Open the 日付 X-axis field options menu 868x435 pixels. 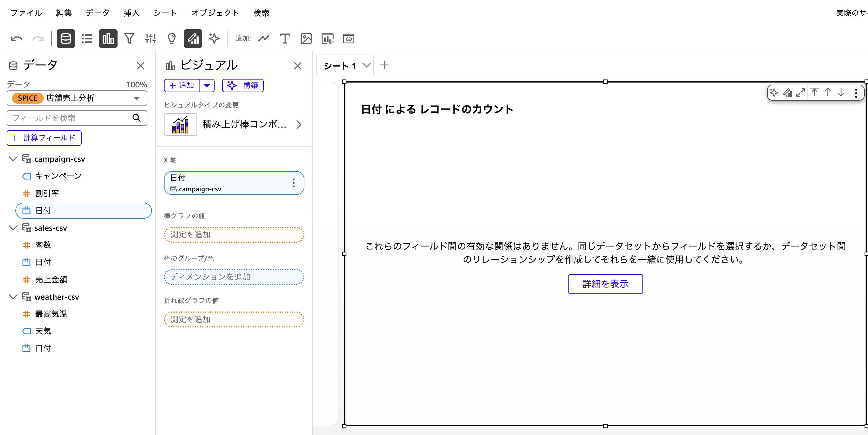coord(294,183)
